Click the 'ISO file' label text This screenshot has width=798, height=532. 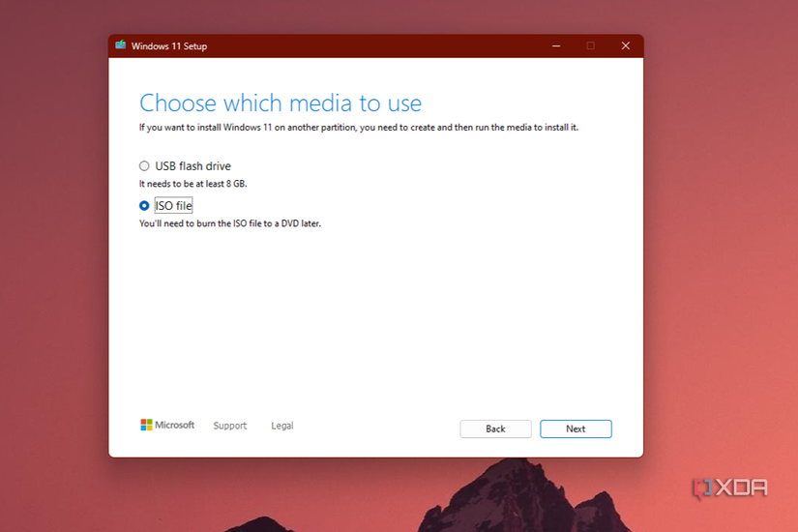tap(173, 206)
